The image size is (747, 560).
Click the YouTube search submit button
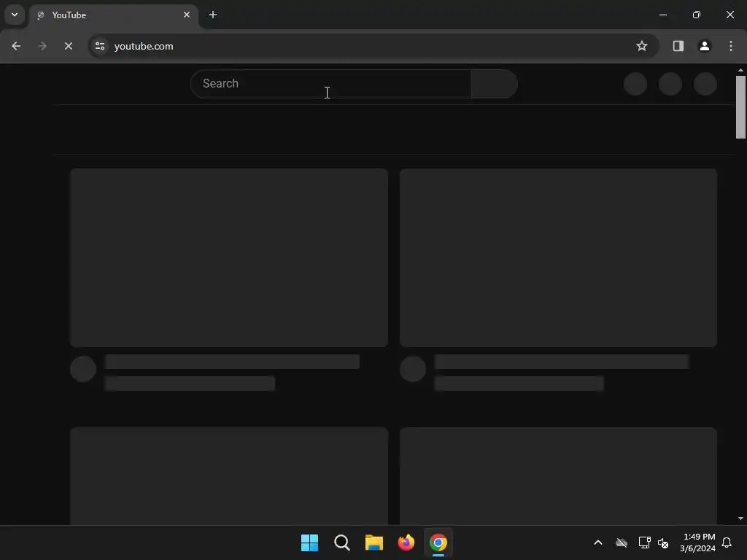pyautogui.click(x=495, y=84)
